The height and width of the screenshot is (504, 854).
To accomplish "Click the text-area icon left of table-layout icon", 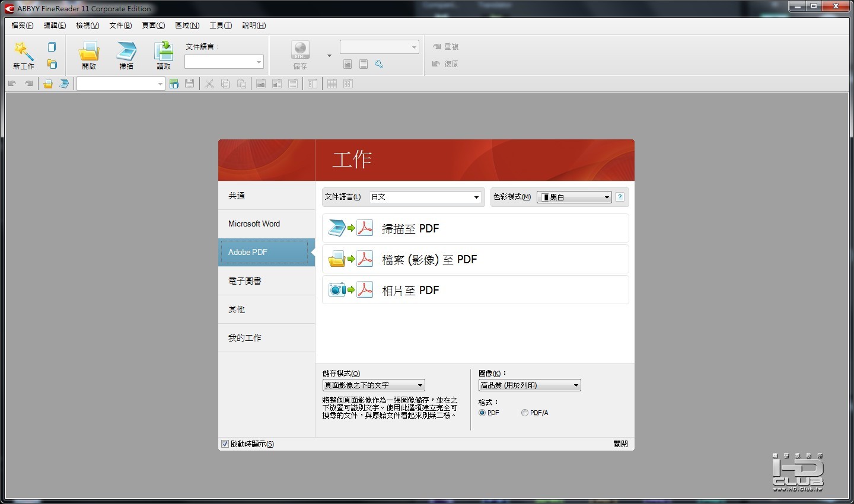I will click(x=293, y=84).
